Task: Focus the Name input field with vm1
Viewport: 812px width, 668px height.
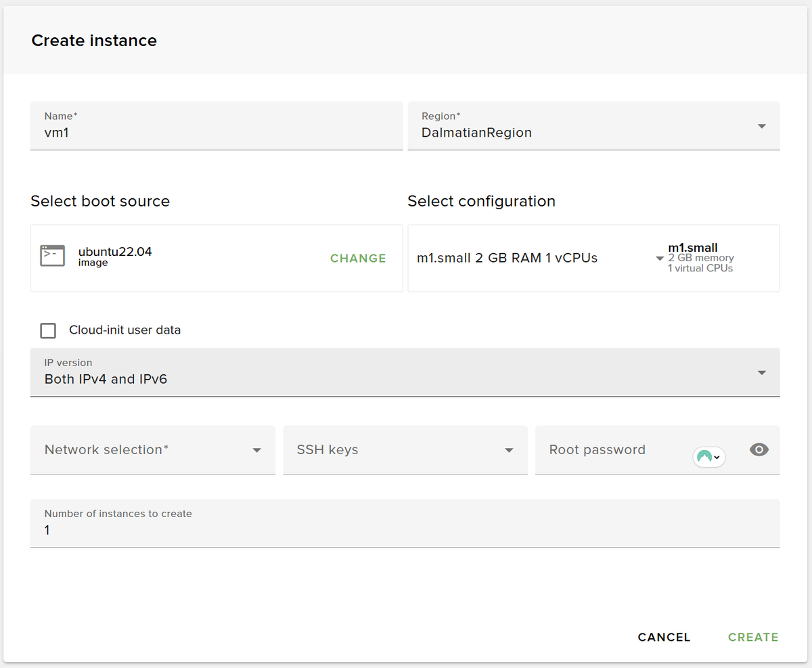Action: click(217, 126)
